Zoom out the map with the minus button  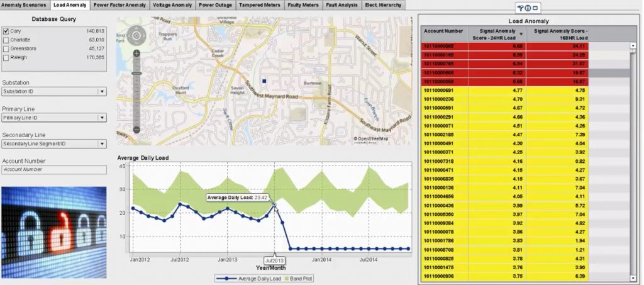pos(136,130)
